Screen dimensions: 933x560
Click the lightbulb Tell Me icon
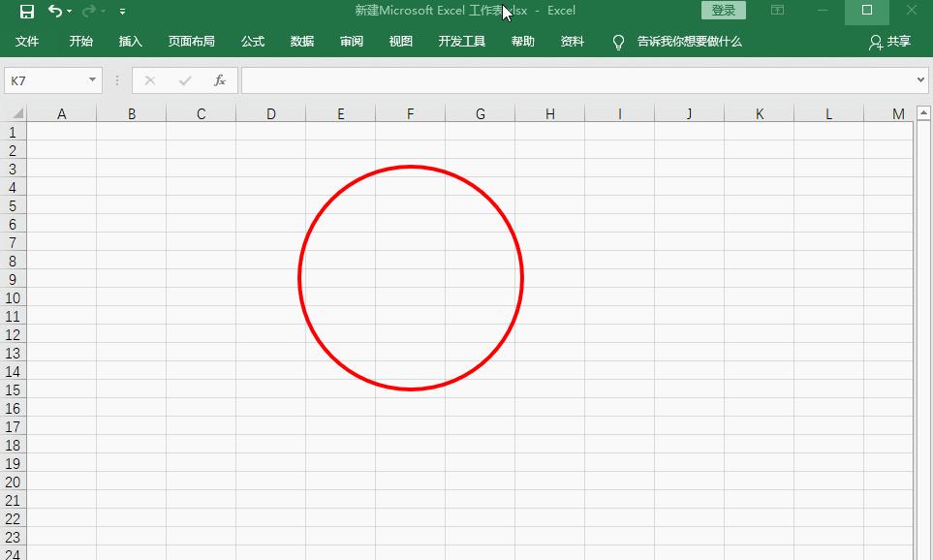pos(617,42)
